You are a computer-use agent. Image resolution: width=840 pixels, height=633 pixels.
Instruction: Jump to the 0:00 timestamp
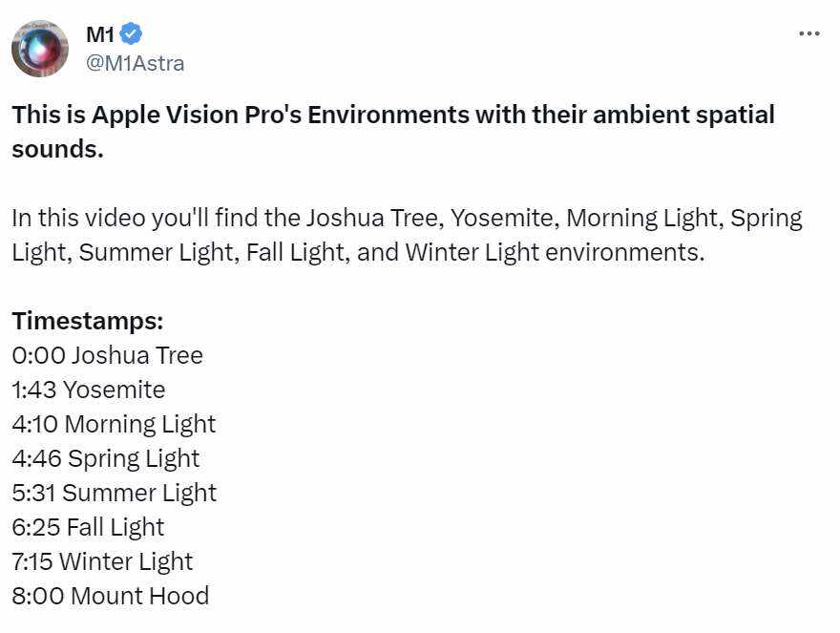tap(38, 355)
